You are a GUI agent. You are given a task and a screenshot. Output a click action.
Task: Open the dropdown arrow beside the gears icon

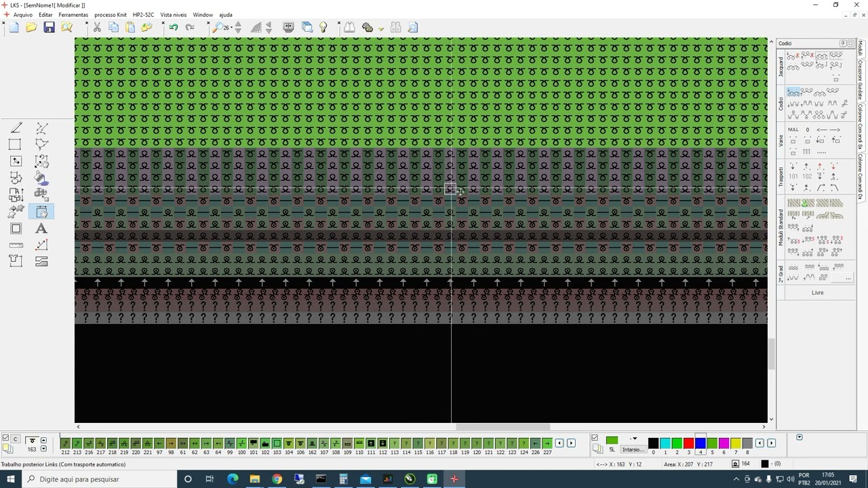(381, 29)
